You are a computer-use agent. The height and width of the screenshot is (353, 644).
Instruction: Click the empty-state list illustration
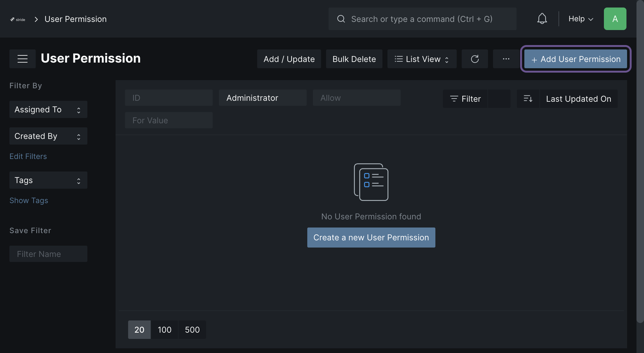tap(371, 182)
